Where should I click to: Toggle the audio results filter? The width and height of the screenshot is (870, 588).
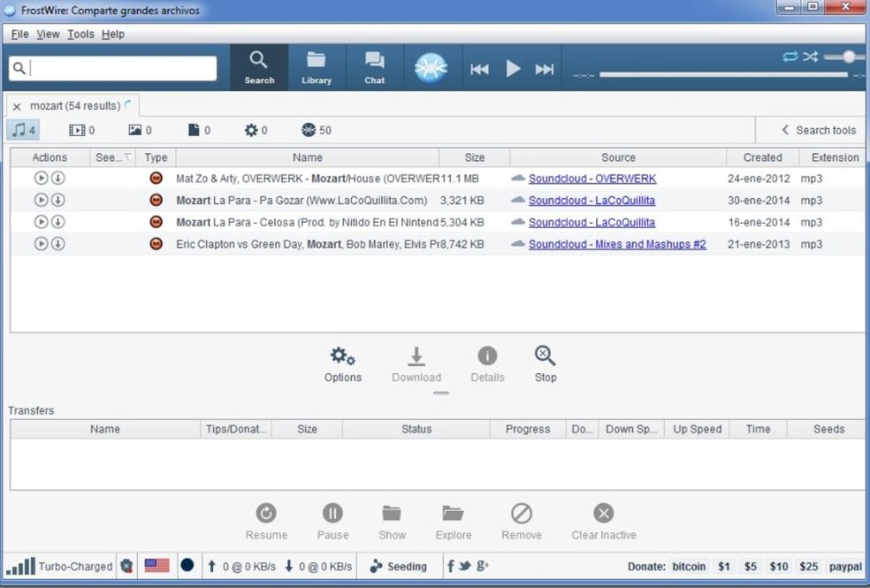(24, 130)
